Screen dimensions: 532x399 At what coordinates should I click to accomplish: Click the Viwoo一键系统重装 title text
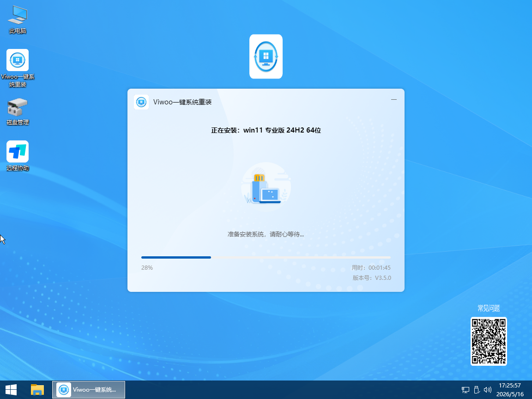182,102
